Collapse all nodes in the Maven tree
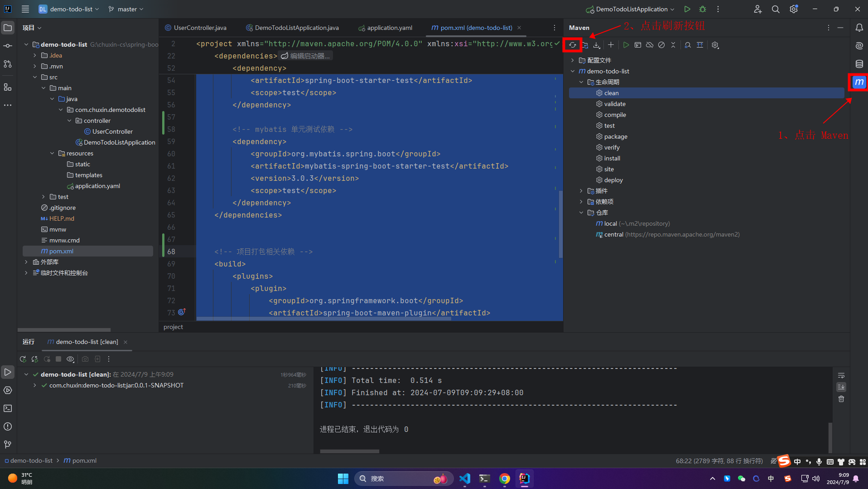 [673, 45]
